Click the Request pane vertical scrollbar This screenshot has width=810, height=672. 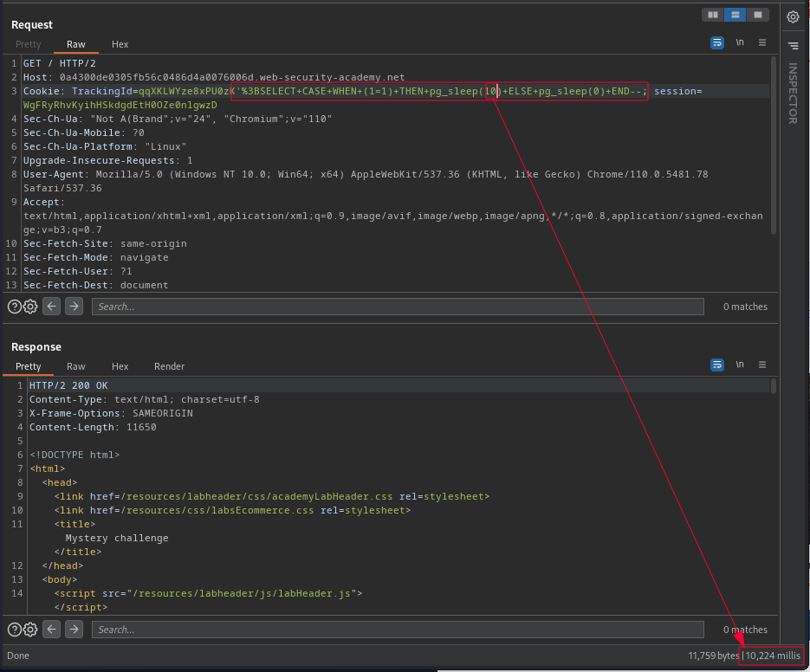coord(774,145)
